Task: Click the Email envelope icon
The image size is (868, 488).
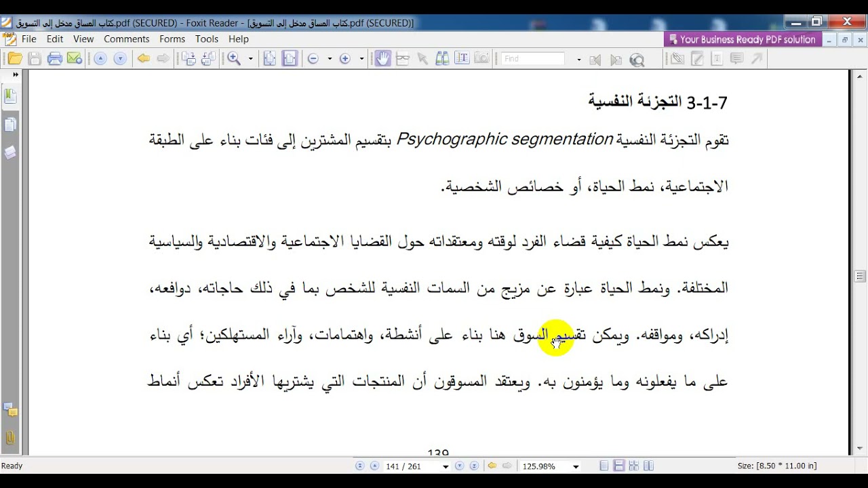Action: pos(75,59)
